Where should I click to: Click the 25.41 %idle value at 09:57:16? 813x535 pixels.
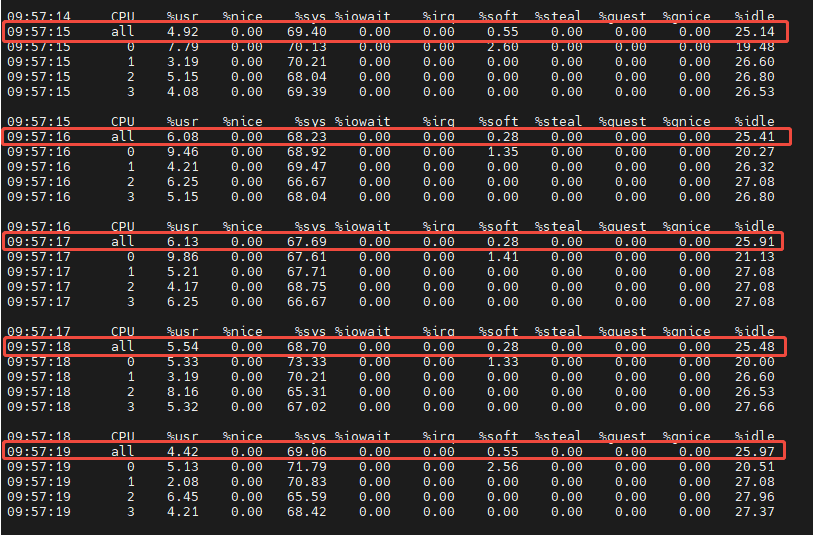(754, 137)
